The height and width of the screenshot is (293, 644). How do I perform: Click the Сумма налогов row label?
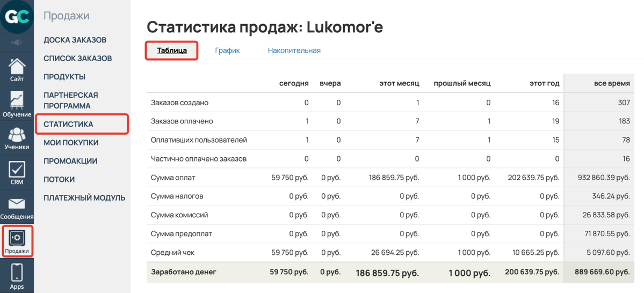point(177,196)
